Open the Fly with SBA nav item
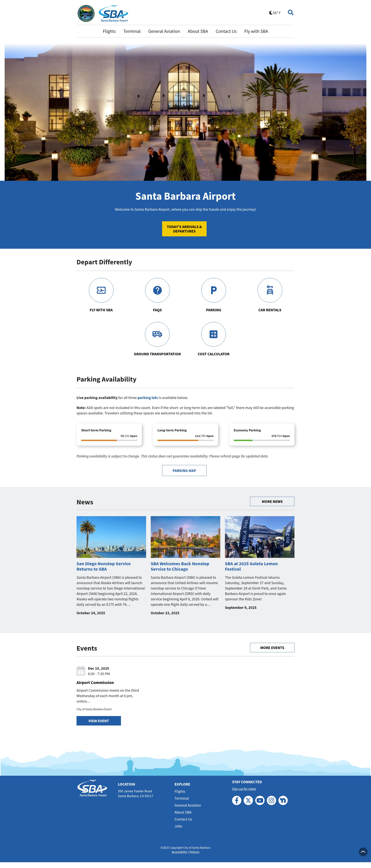 256,31
